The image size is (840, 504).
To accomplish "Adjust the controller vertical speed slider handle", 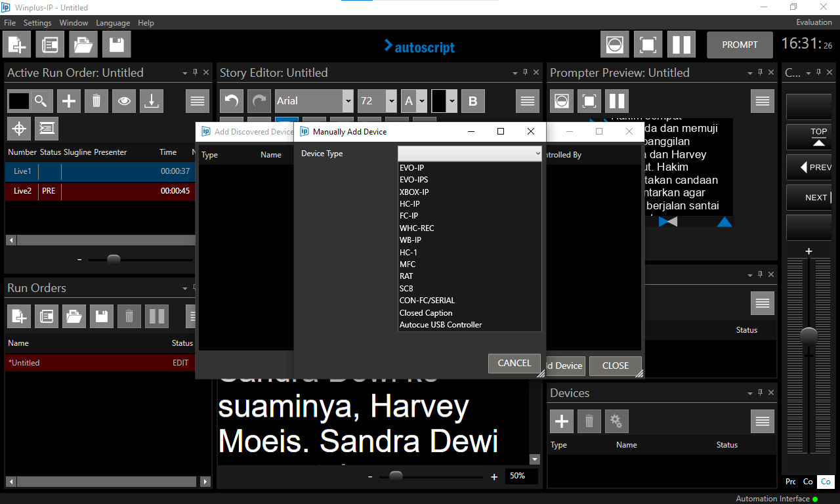I will 808,335.
